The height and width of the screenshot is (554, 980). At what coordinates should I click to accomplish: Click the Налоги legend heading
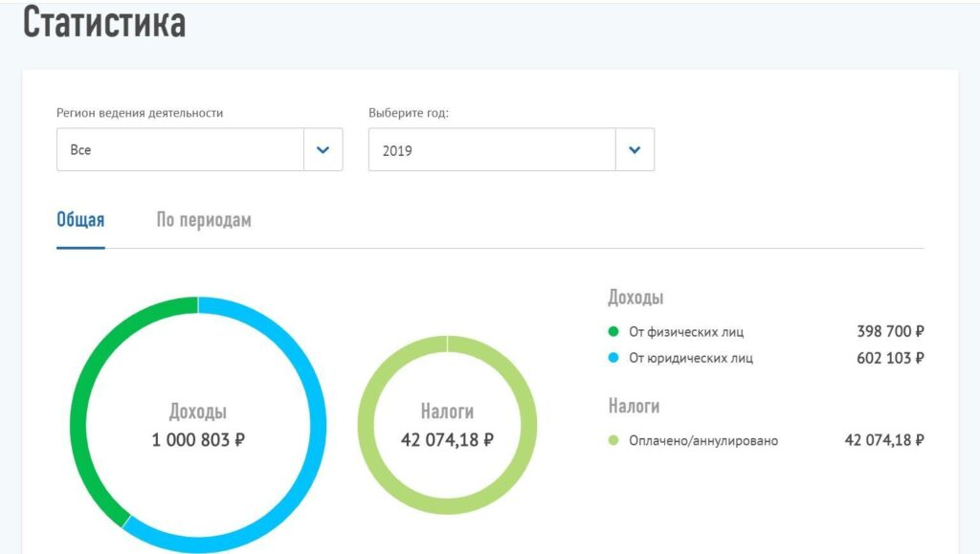[x=634, y=406]
